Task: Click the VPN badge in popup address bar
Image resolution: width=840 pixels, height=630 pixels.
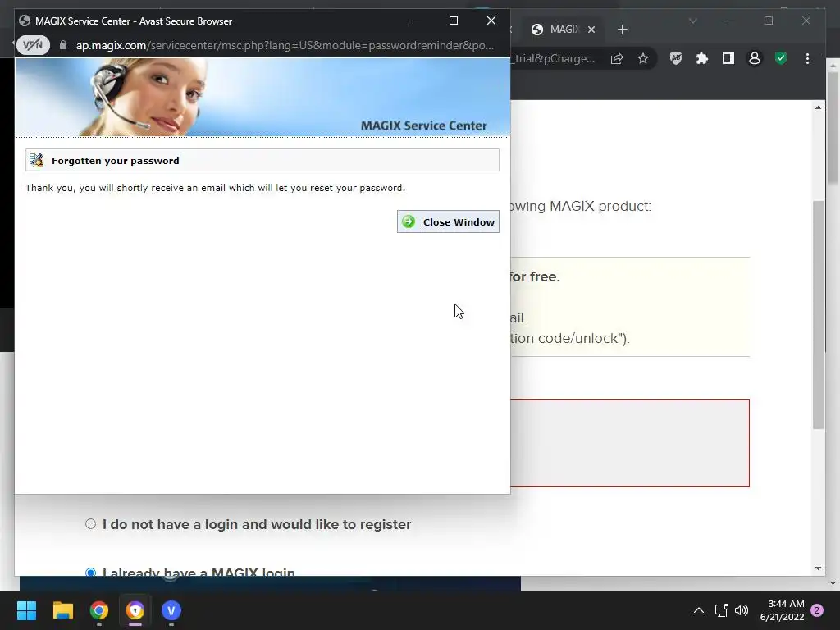Action: click(33, 45)
